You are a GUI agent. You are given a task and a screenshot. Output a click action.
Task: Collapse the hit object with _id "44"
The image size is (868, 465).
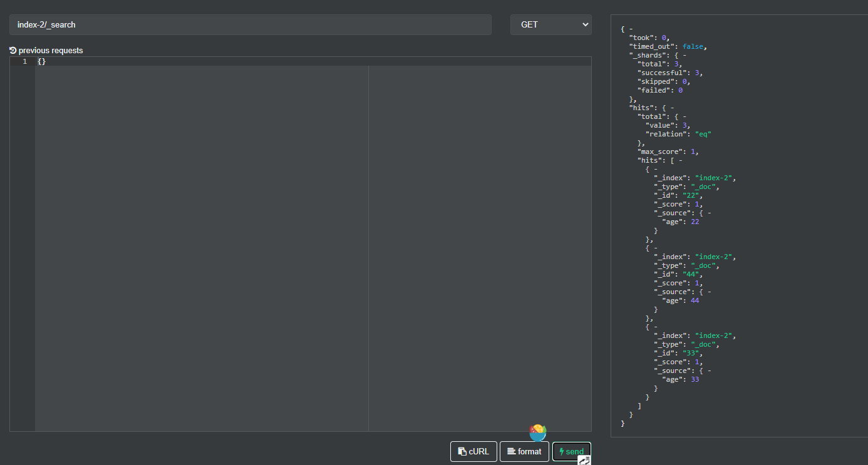coord(656,248)
